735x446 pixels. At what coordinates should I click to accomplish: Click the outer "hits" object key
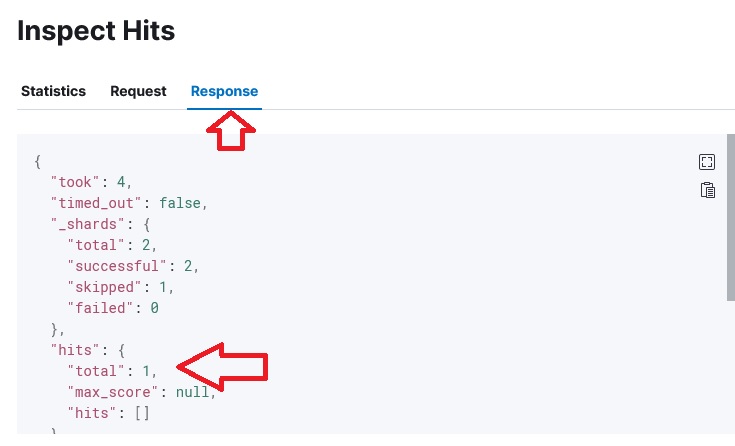click(75, 350)
